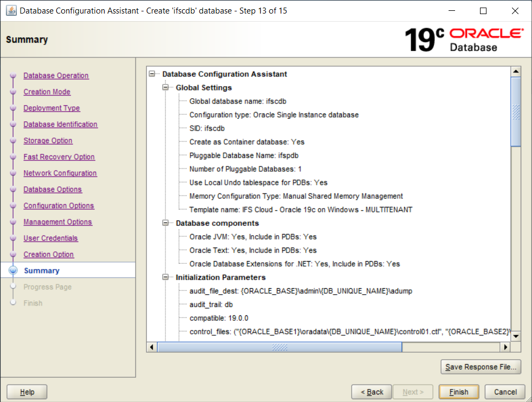Image resolution: width=532 pixels, height=402 pixels.
Task: Collapse the Database components tree section
Action: 166,223
